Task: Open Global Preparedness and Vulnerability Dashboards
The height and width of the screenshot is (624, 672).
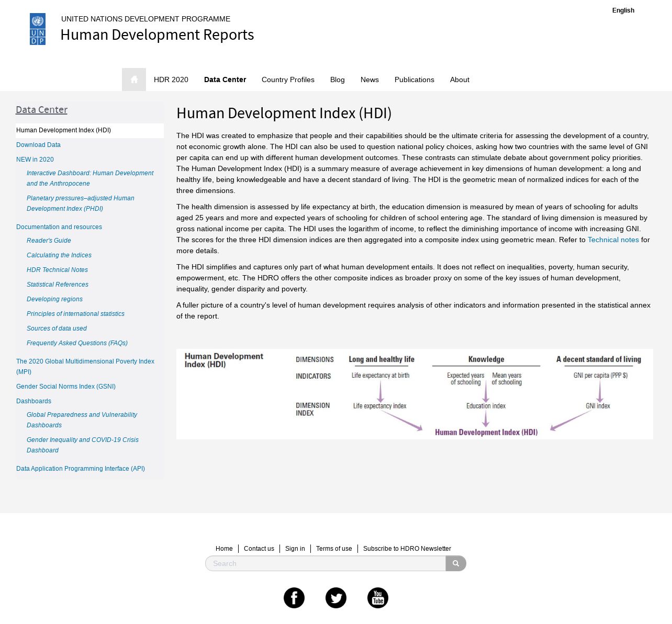Action: pos(82,420)
